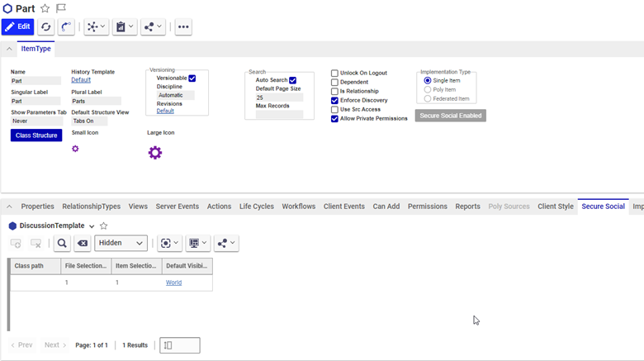Click the flag icon next to Part title
644x361 pixels.
(61, 9)
